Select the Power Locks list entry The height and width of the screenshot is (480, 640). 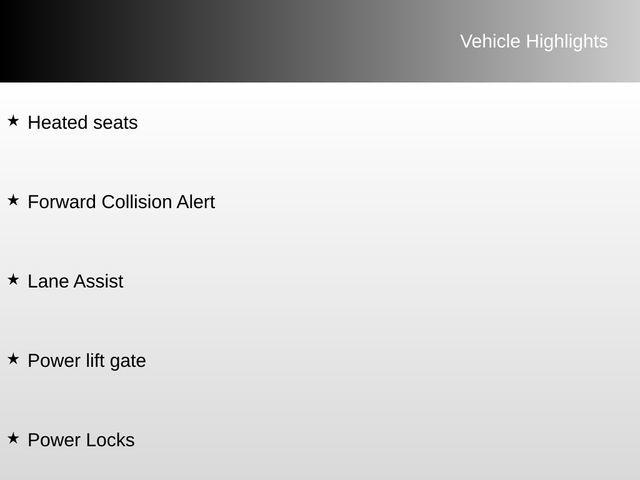pos(81,440)
